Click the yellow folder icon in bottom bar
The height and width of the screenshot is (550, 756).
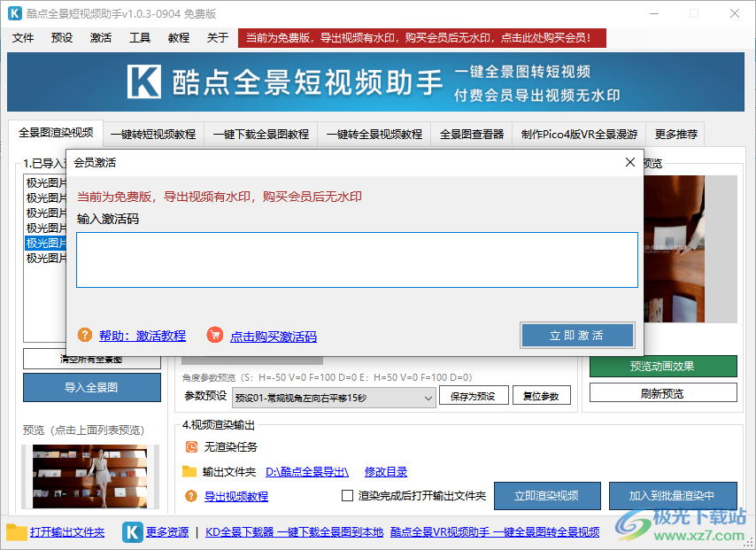17,531
